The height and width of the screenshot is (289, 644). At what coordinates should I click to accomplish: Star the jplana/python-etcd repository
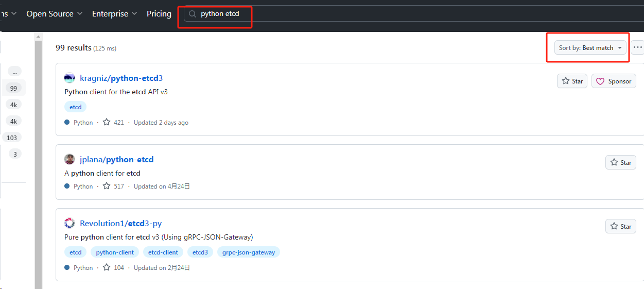[x=620, y=163]
